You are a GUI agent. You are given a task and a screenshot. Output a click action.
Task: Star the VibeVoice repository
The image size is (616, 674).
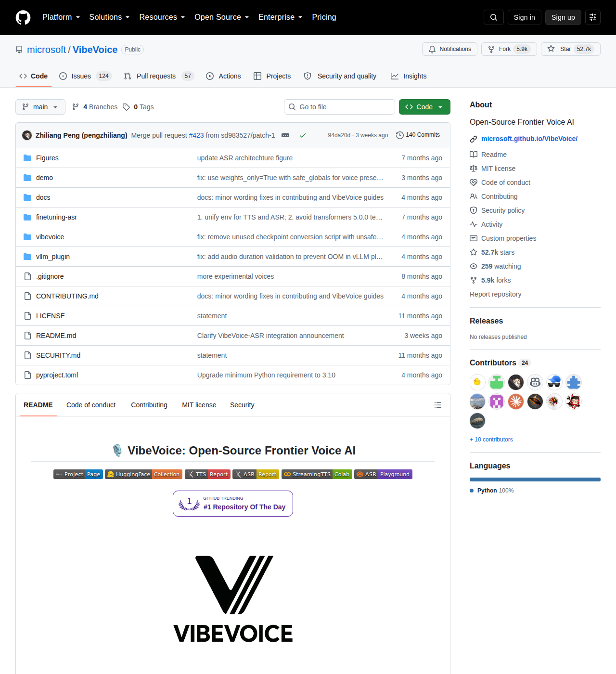[571, 49]
